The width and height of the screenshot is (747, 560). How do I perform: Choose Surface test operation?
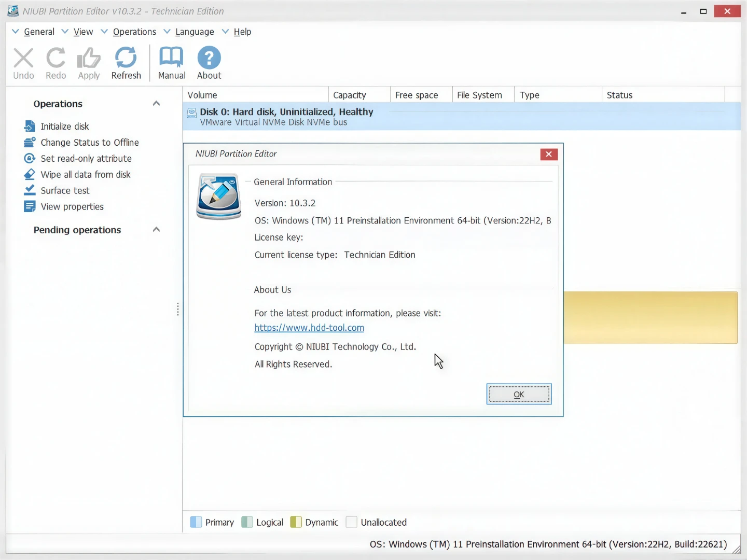65,190
